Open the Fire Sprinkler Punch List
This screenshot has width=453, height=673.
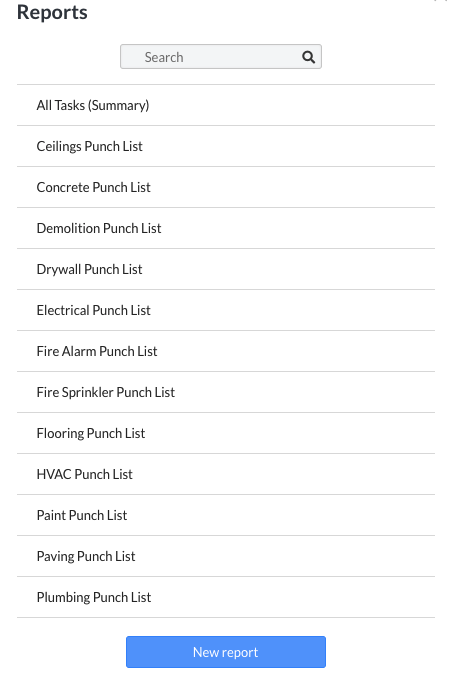tap(226, 392)
